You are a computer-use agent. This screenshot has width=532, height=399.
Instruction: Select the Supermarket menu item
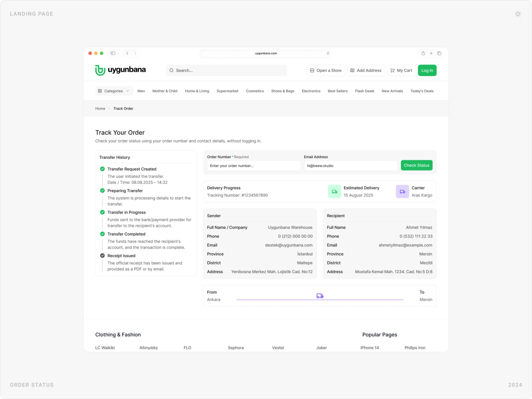[227, 91]
